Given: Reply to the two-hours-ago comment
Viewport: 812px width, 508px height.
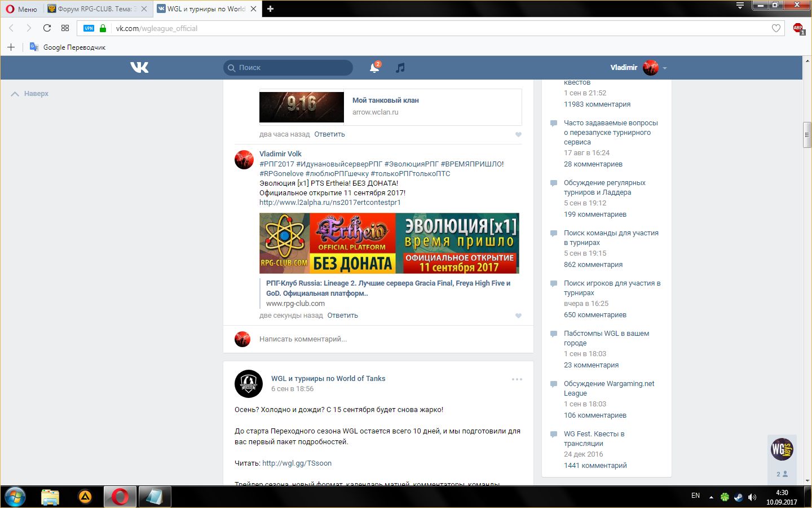Looking at the screenshot, I should click(x=329, y=134).
